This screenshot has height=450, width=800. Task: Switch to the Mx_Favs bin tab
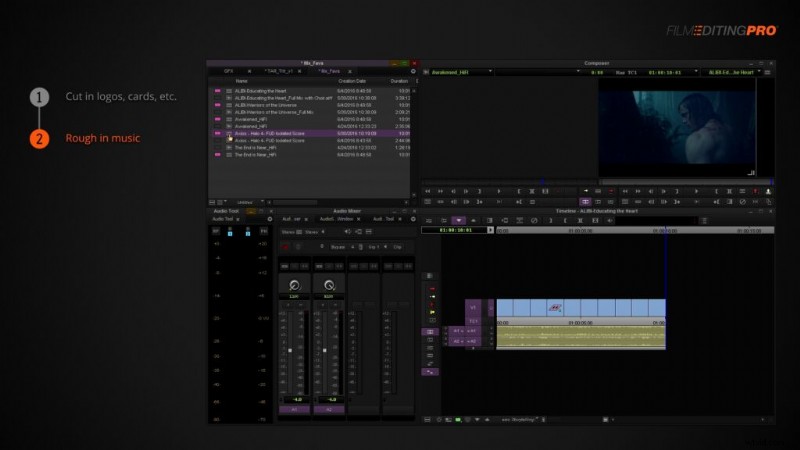point(330,71)
